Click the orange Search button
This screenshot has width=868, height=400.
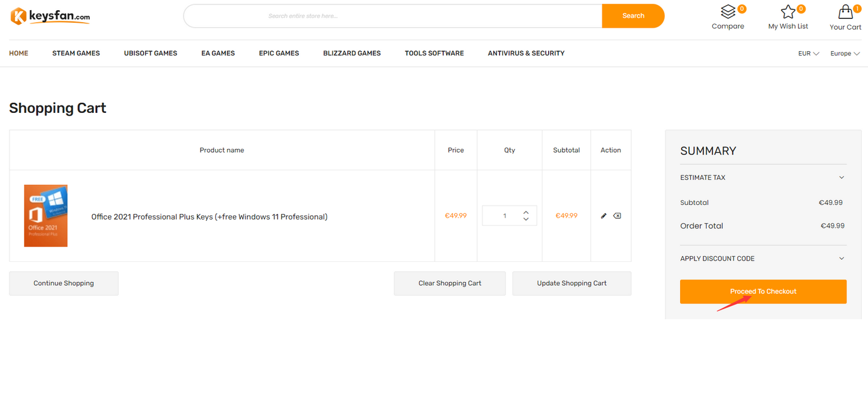coord(633,16)
